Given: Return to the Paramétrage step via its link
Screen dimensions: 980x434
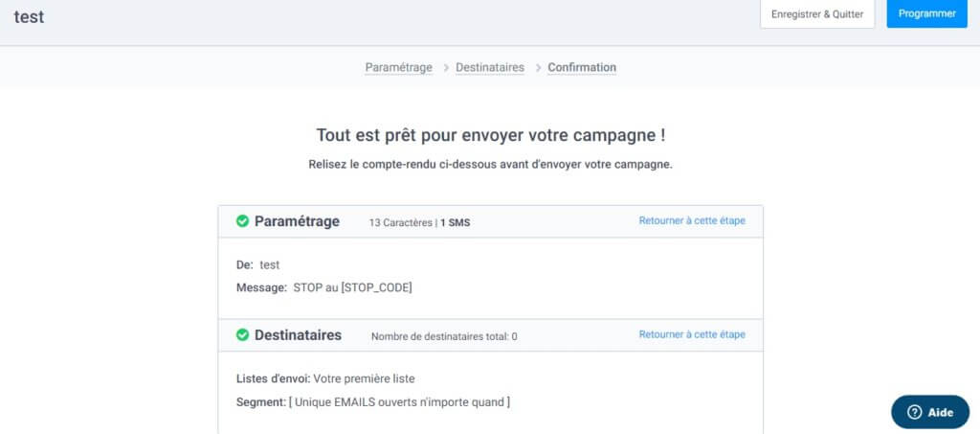Looking at the screenshot, I should click(x=692, y=221).
